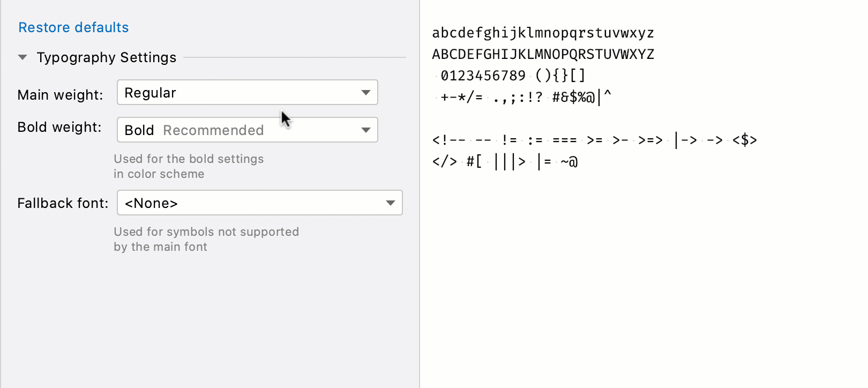
Task: Click the 'Bold Recommended' value field
Action: click(194, 130)
